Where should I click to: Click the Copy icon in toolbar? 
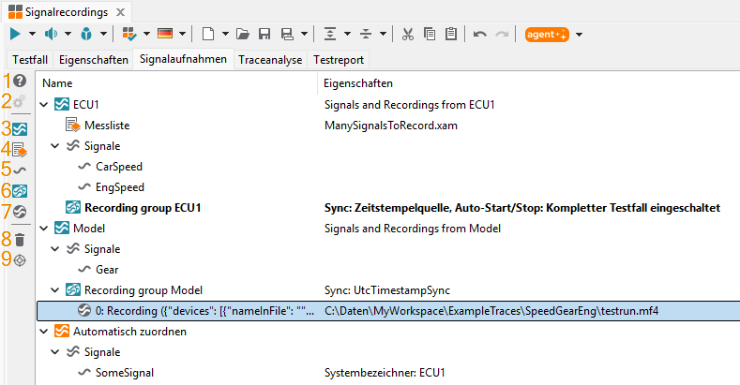429,34
